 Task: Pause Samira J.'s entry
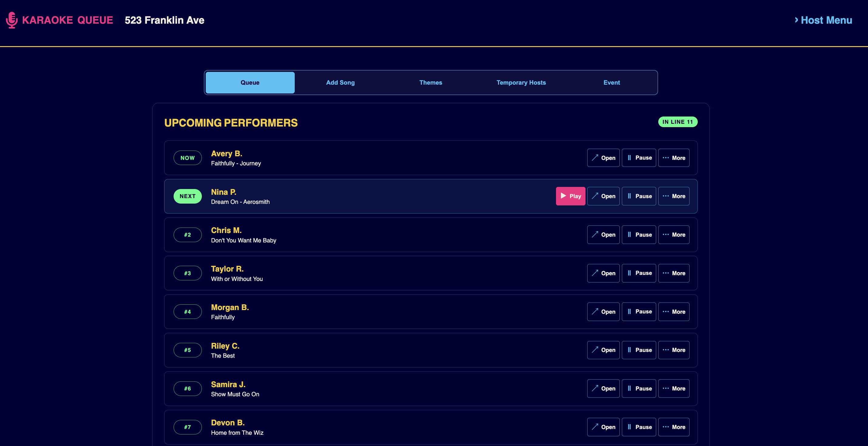[639, 388]
